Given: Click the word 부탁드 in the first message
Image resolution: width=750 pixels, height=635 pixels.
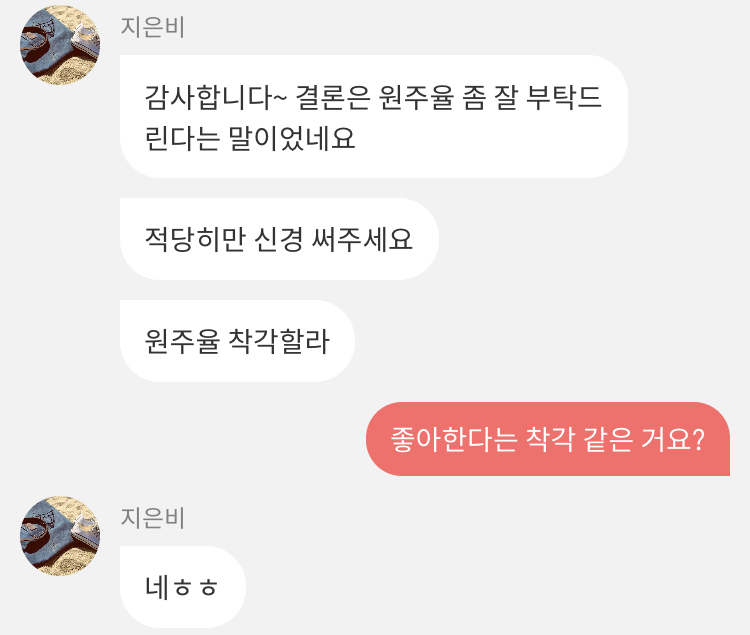Looking at the screenshot, I should tap(563, 97).
